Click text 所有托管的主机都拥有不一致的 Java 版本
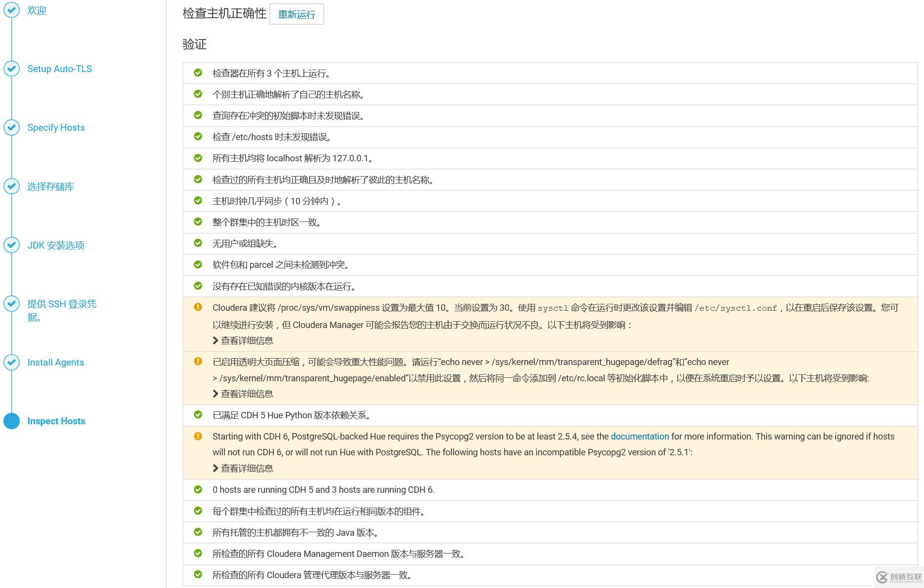 point(296,533)
